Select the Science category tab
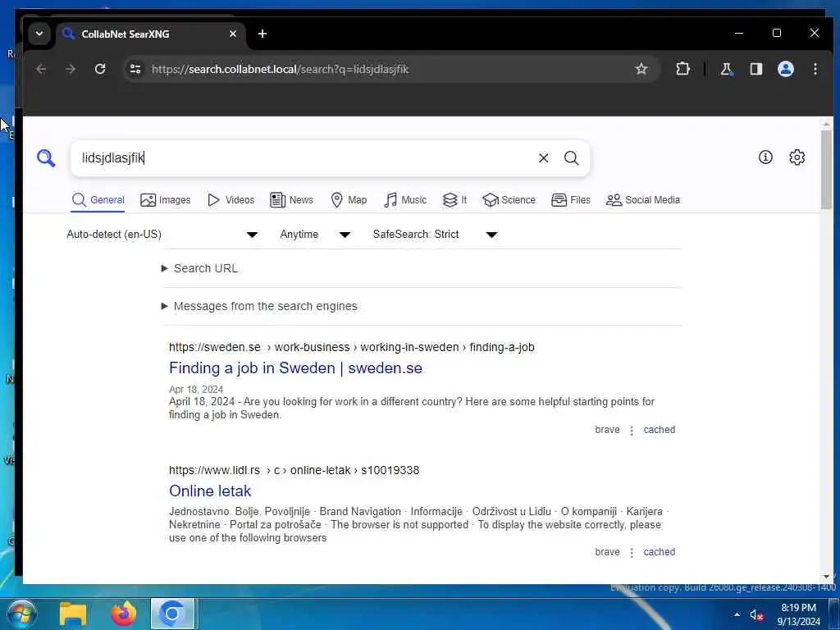The height and width of the screenshot is (630, 840). pos(509,200)
